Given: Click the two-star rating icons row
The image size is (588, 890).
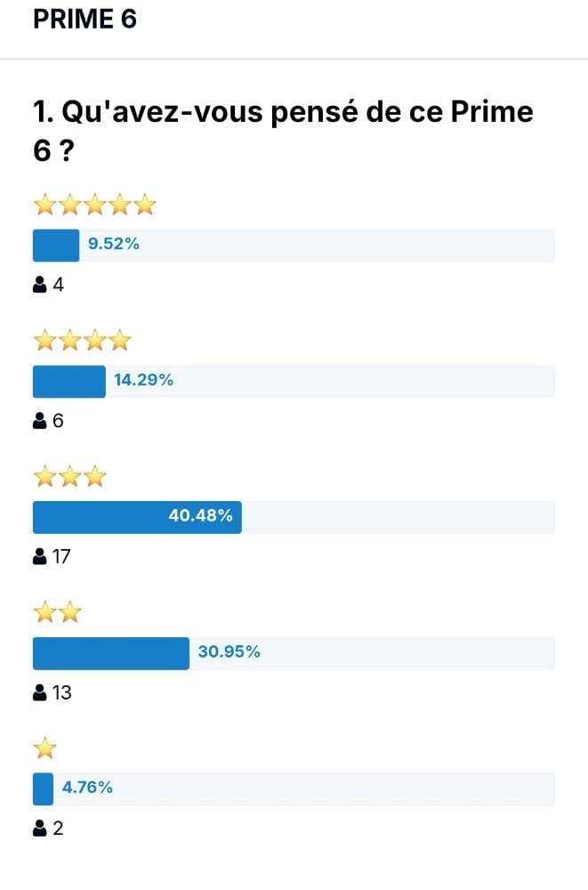Looking at the screenshot, I should click(57, 612).
